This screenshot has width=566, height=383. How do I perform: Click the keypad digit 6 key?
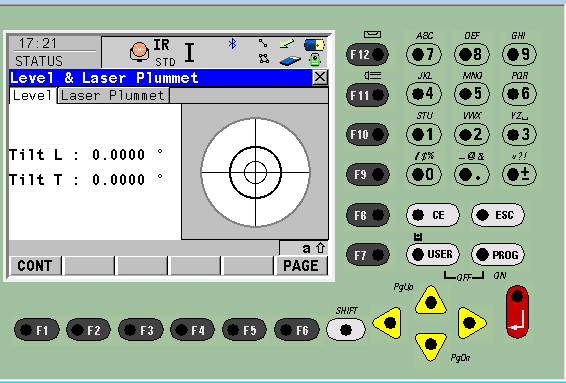pyautogui.click(x=519, y=94)
